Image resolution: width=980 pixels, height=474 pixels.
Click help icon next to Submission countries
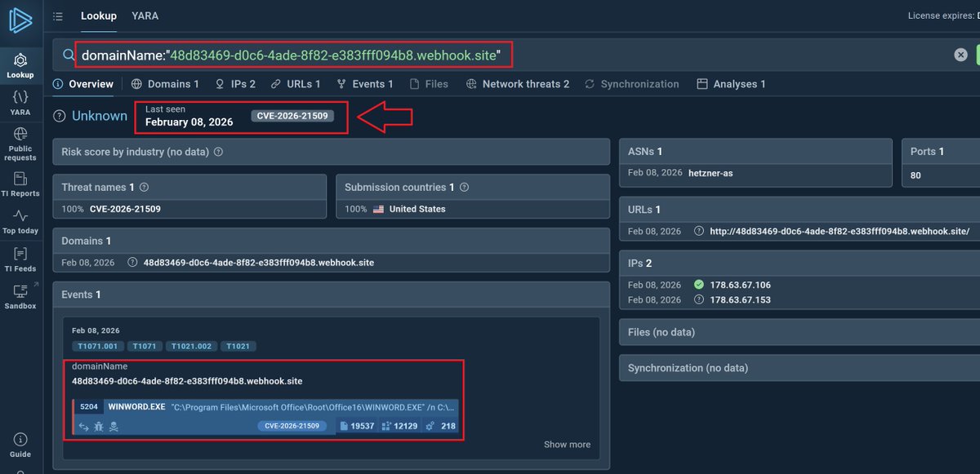point(464,188)
